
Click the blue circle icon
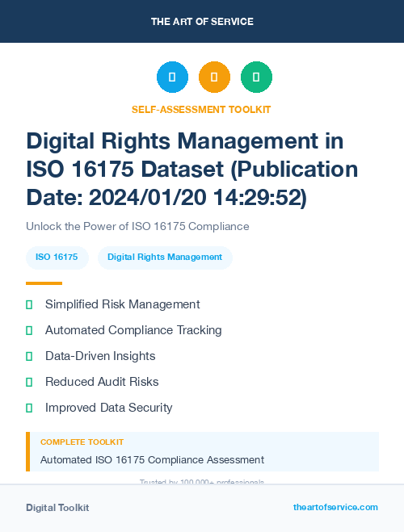pos(172,77)
